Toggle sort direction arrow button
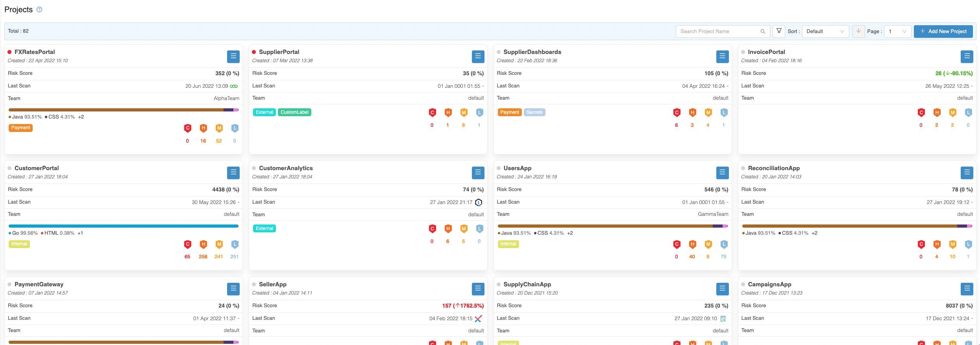 858,31
